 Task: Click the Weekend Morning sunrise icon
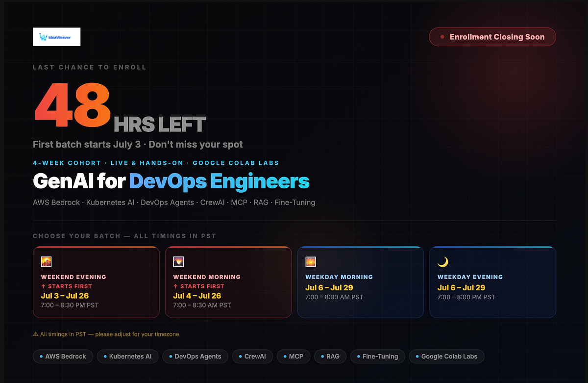[178, 262]
